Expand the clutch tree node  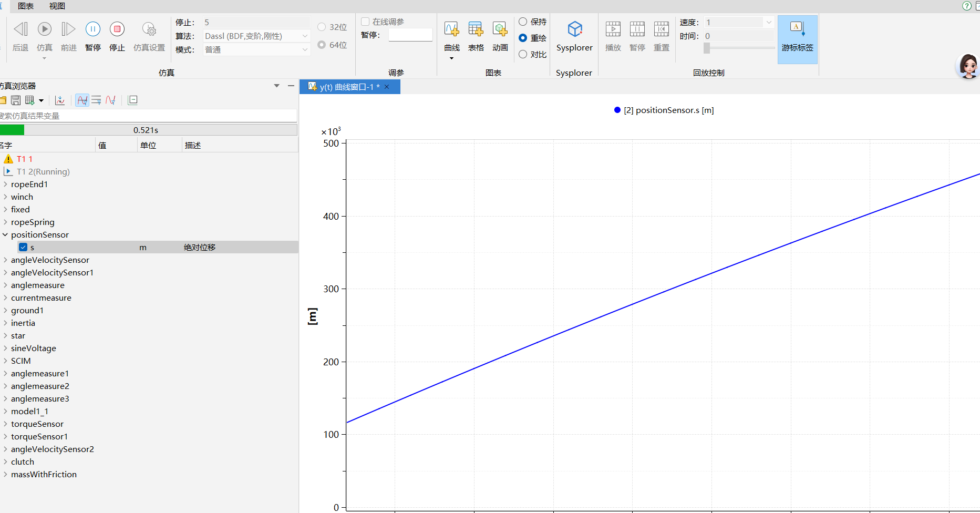tap(5, 461)
